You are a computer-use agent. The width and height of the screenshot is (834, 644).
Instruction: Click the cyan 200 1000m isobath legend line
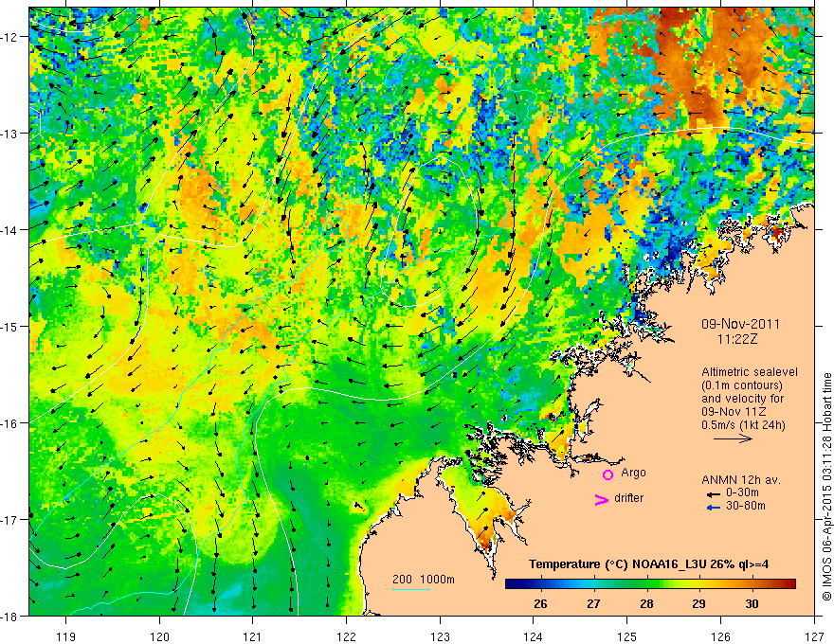[x=411, y=589]
